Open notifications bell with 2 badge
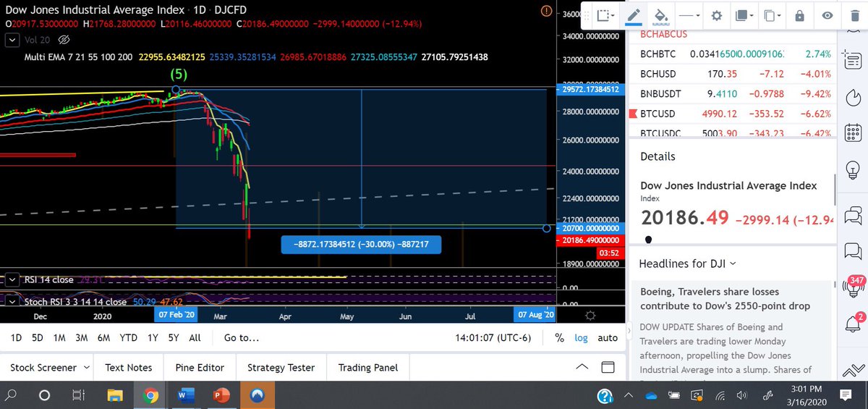The image size is (868, 409). pos(852,322)
